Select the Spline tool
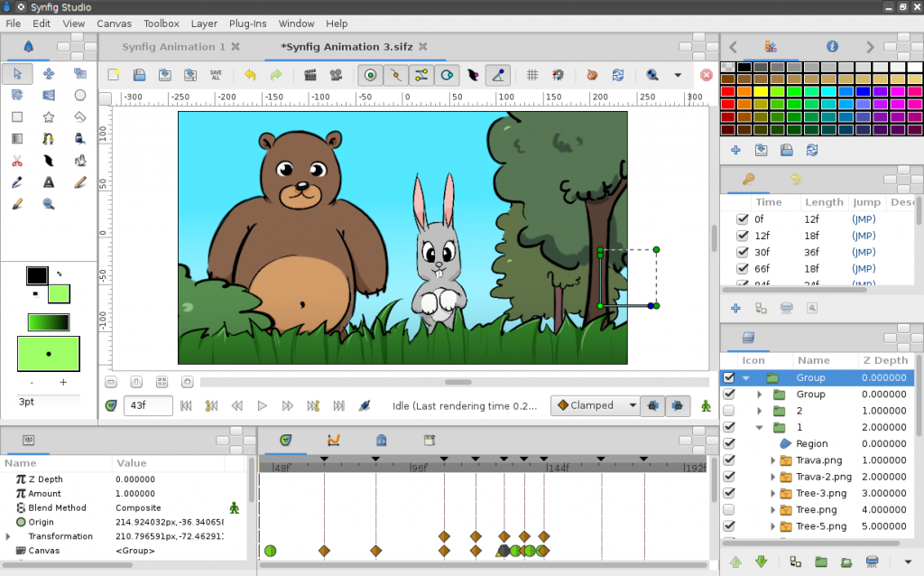 tap(49, 138)
